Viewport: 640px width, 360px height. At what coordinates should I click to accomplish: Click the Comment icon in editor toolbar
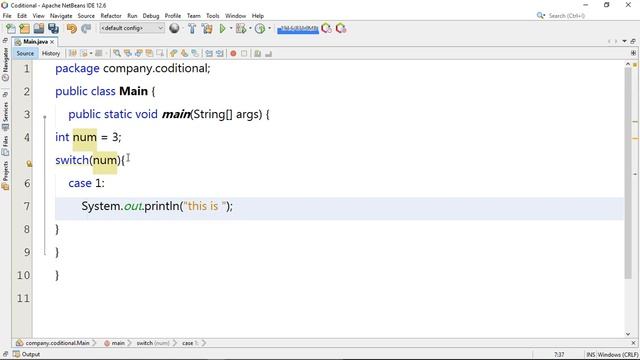[258, 53]
